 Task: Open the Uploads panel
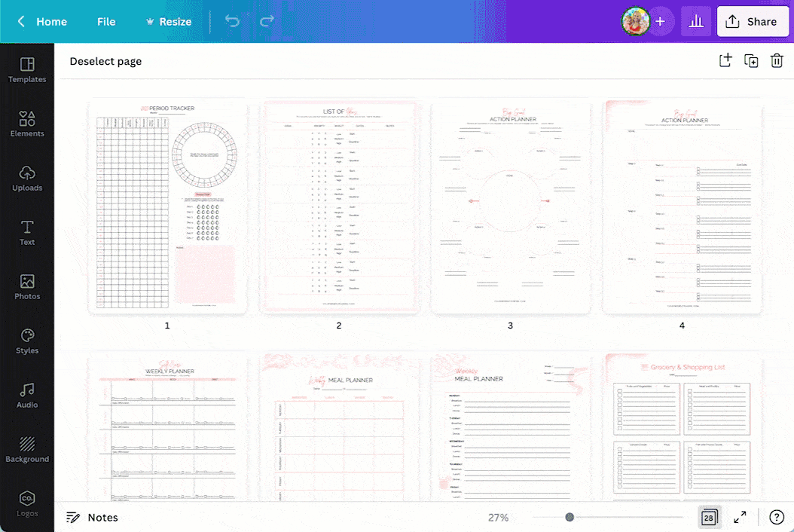click(x=27, y=179)
